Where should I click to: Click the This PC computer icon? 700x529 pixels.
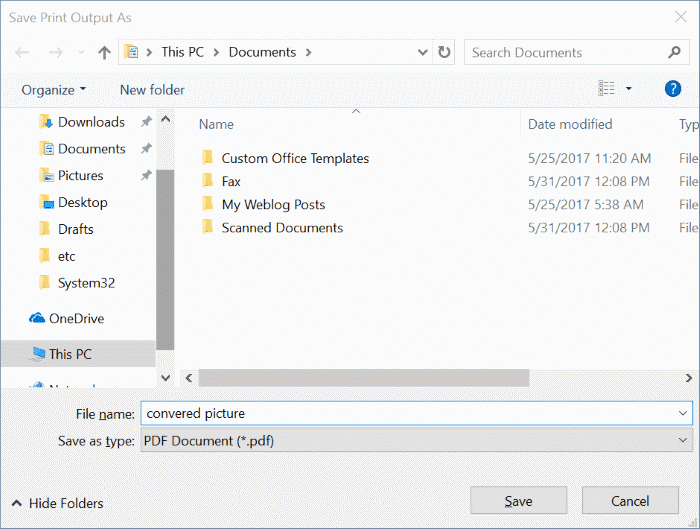pyautogui.click(x=37, y=354)
